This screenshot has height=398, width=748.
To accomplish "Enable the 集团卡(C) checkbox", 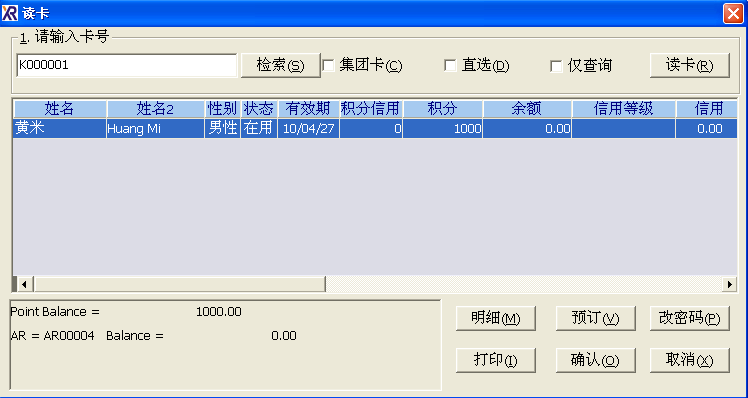I will point(328,65).
